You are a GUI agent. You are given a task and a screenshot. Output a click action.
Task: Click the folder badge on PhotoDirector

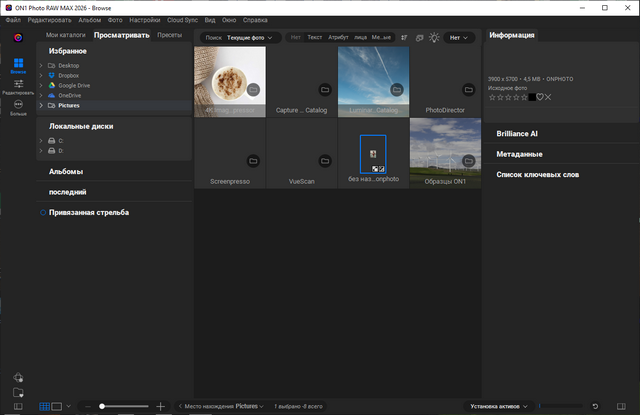pyautogui.click(x=469, y=89)
